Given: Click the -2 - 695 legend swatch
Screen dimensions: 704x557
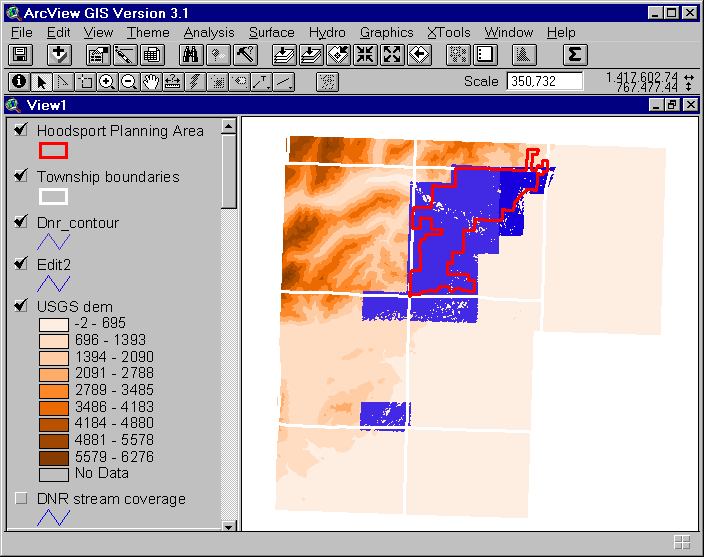Looking at the screenshot, I should (54, 324).
